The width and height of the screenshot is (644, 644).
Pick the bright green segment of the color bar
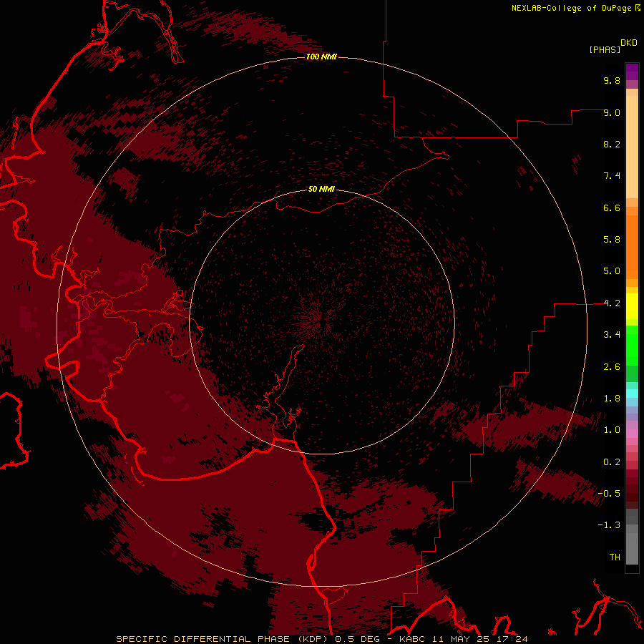(632, 346)
